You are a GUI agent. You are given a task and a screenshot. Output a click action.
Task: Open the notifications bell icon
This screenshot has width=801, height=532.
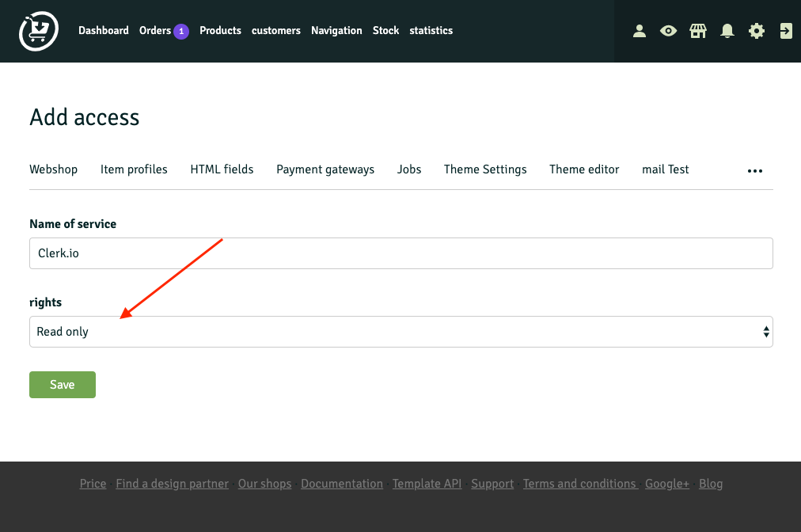point(727,31)
